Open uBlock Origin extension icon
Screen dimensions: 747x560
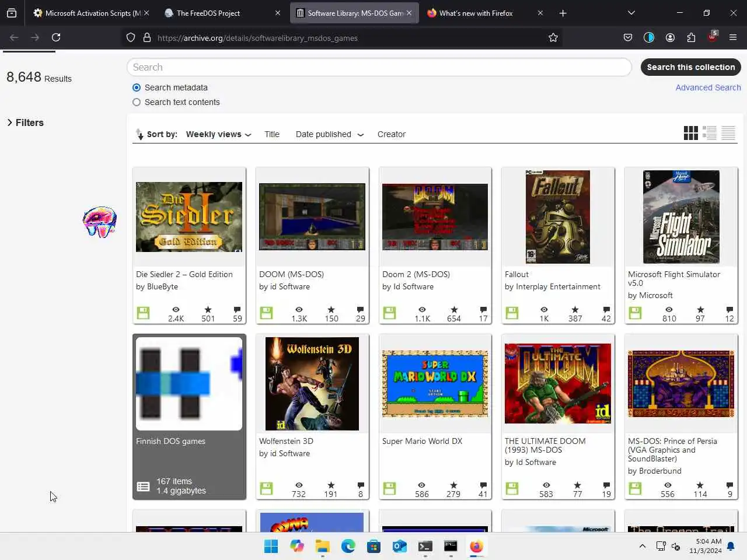pos(712,37)
